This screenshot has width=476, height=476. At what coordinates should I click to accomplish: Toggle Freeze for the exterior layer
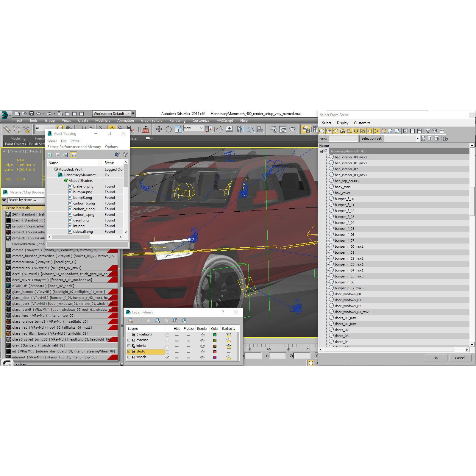click(x=188, y=340)
